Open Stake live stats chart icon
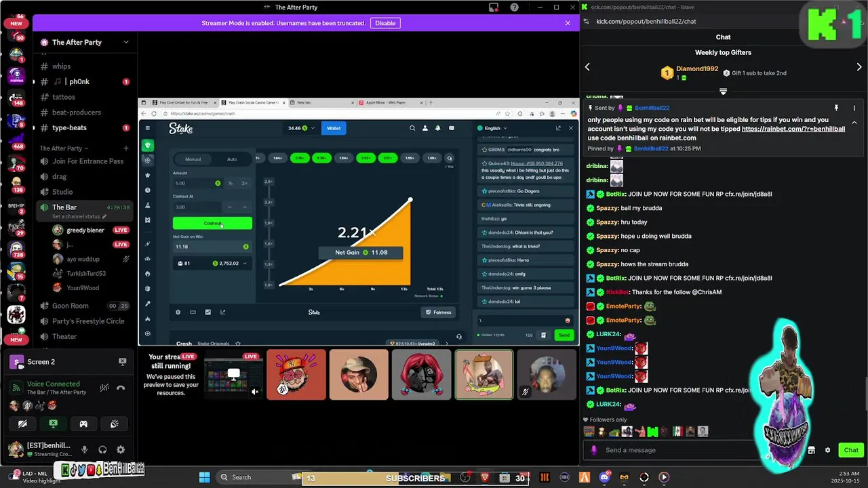The height and width of the screenshot is (488, 868). 208,312
